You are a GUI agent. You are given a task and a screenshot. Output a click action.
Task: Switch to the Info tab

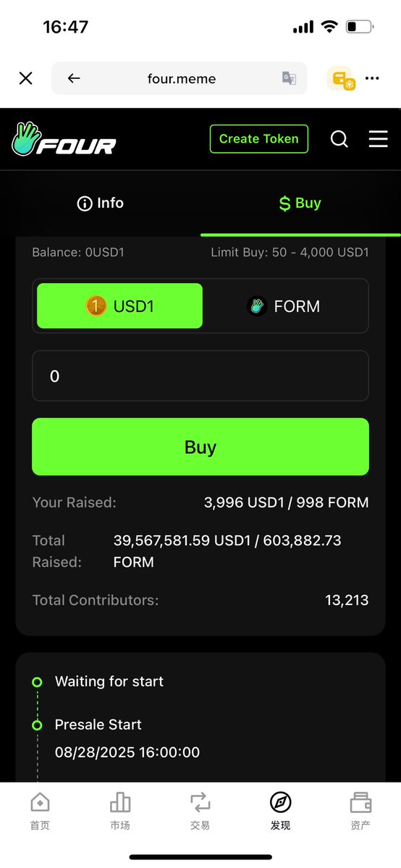coord(100,203)
